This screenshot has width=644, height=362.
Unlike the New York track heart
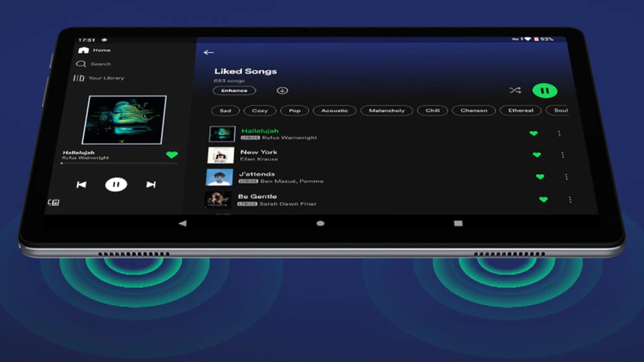(x=537, y=155)
